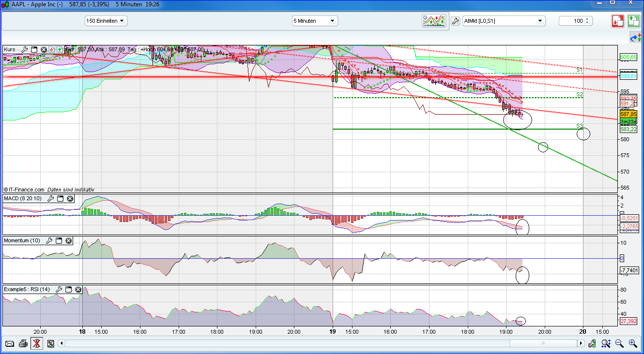Screen dimensions: 644x354
Task: Select the chart display style icon
Action: coord(434,21)
